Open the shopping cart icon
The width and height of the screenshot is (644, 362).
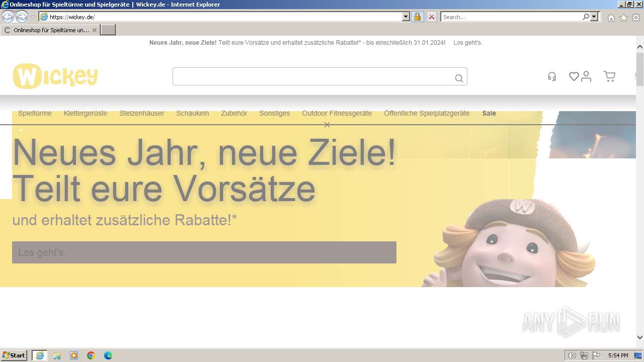(610, 76)
